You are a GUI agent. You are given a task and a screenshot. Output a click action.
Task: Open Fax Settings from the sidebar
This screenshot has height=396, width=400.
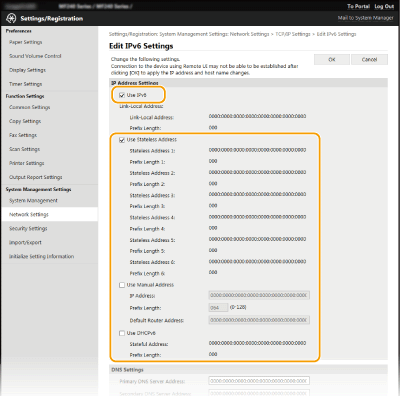click(23, 135)
